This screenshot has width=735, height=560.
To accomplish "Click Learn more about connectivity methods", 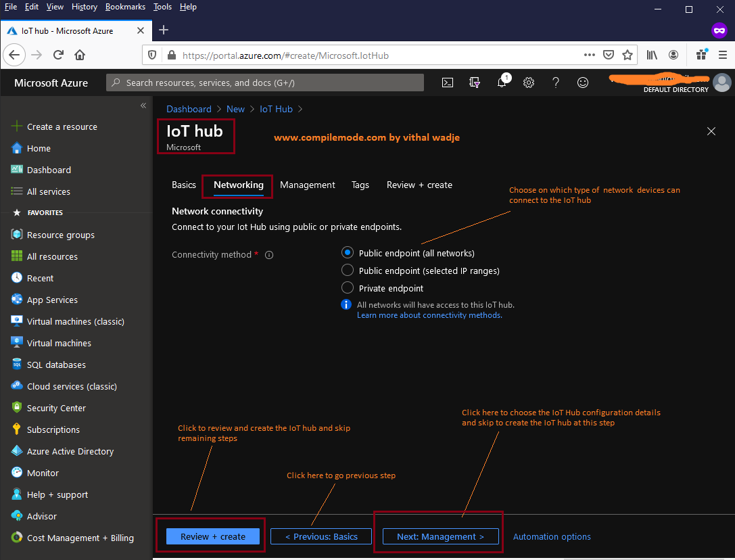I will tap(429, 314).
